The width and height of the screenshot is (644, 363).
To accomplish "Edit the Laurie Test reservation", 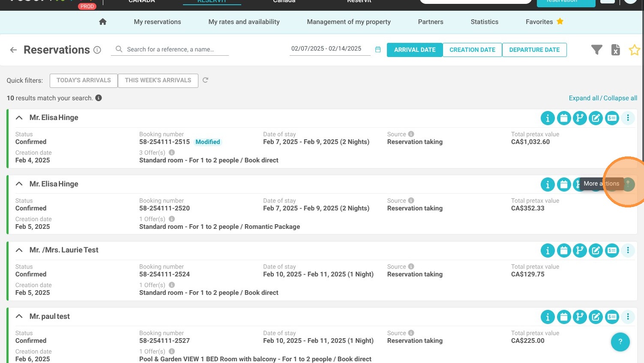I will (596, 250).
